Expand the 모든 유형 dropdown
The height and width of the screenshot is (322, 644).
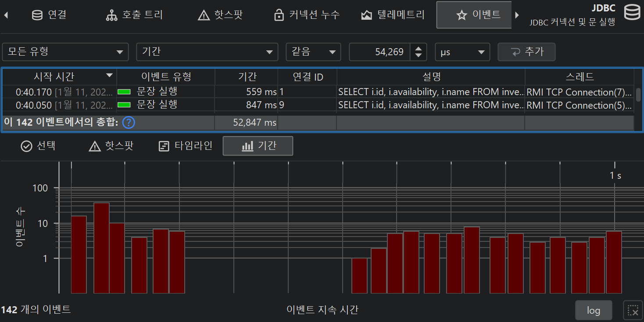pos(65,52)
